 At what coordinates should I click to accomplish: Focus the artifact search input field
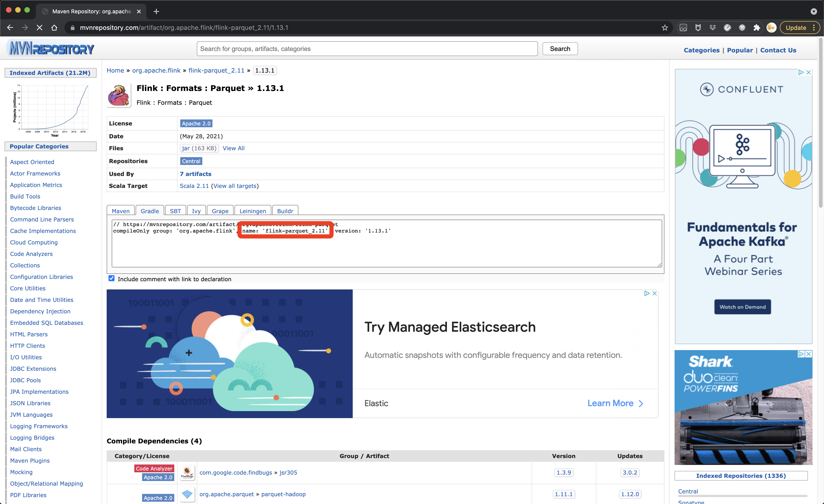[367, 49]
